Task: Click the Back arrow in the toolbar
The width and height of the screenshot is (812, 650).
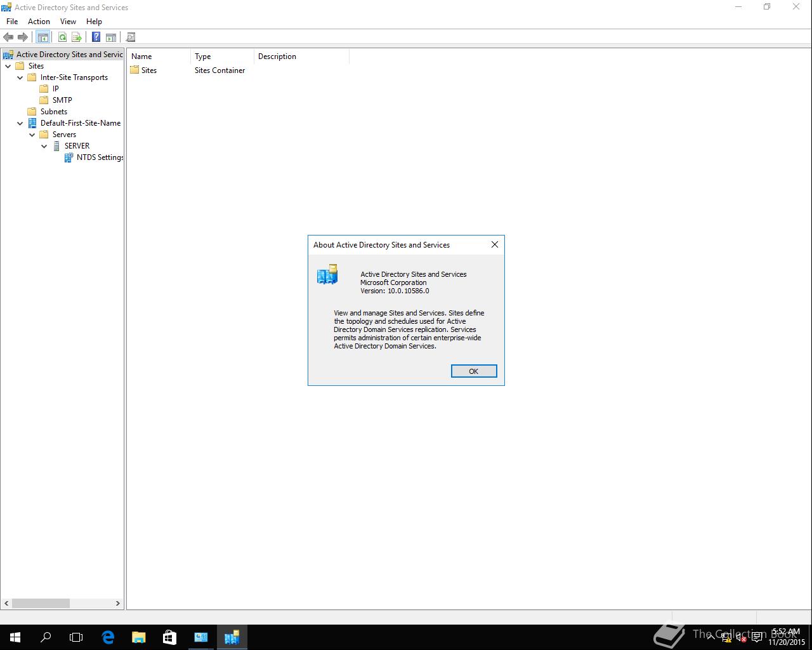Action: pyautogui.click(x=8, y=37)
